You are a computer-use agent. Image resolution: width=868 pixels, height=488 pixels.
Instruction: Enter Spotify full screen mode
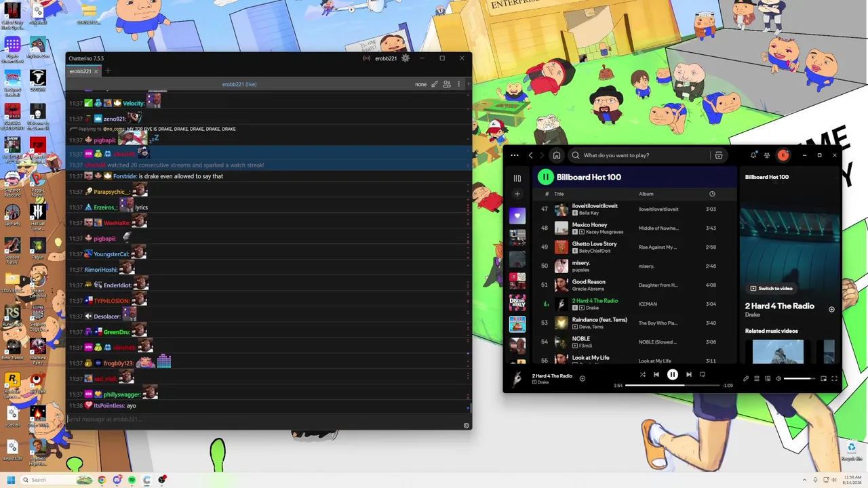coord(835,379)
